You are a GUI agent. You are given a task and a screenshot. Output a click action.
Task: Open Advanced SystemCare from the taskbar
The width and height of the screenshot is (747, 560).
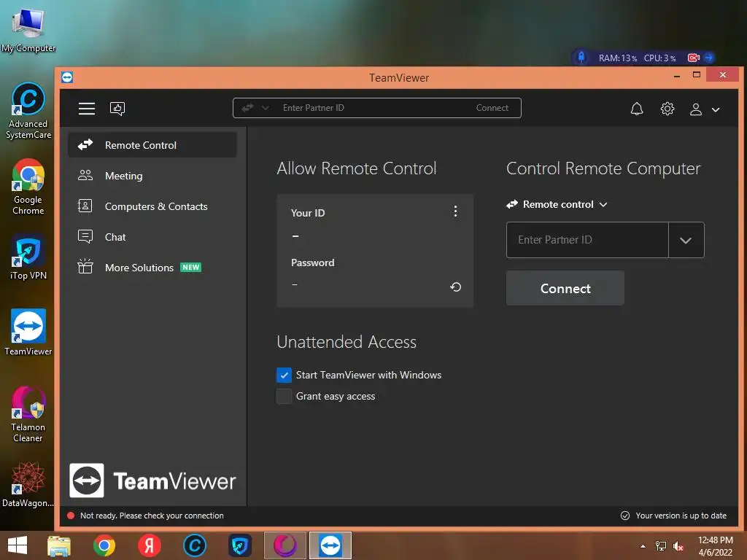pos(194,545)
